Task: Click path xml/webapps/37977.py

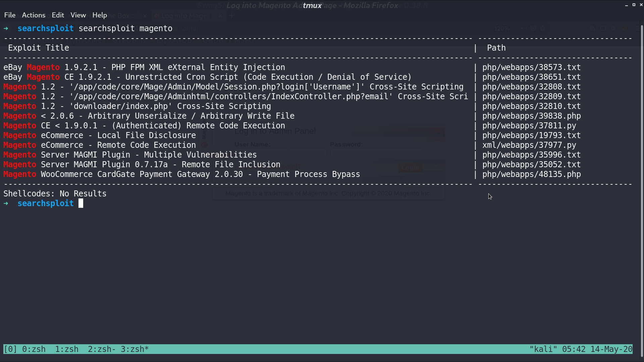Action: pyautogui.click(x=529, y=145)
